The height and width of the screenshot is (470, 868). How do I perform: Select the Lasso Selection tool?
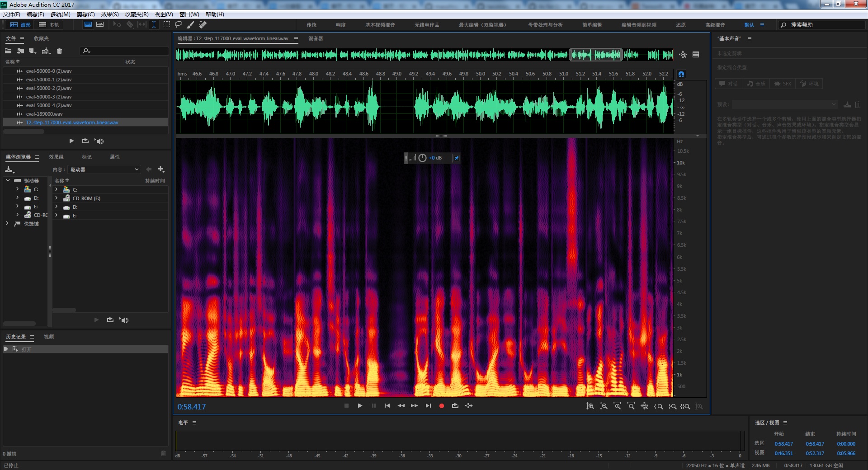179,24
